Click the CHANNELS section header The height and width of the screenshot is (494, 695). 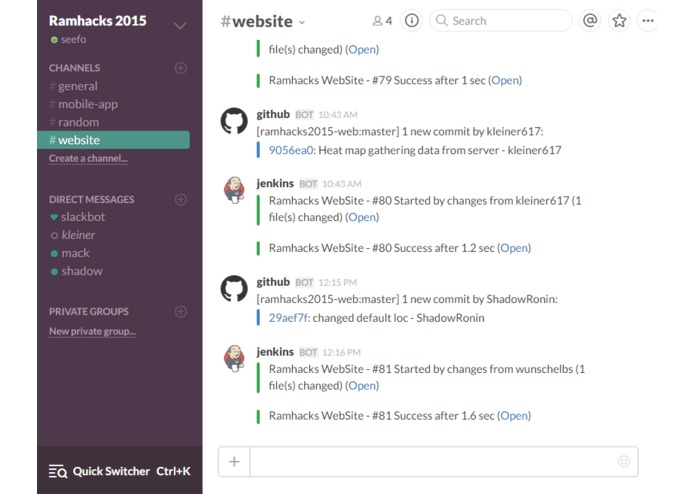coord(74,68)
